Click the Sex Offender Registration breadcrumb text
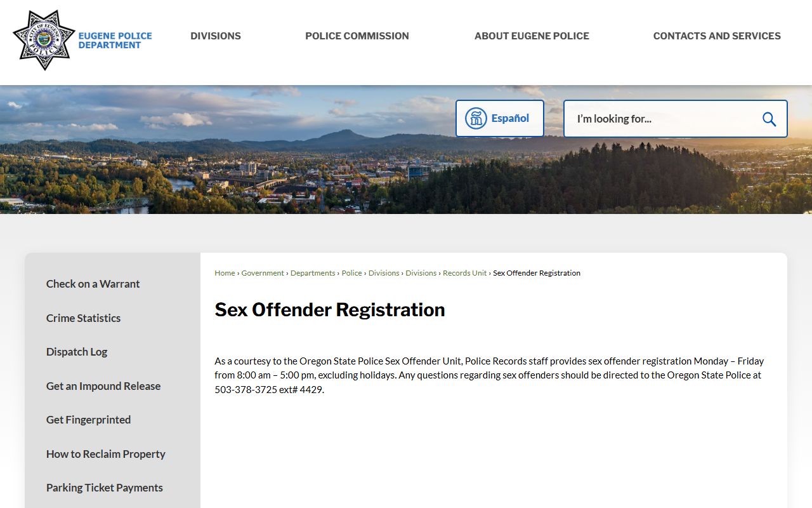 537,273
